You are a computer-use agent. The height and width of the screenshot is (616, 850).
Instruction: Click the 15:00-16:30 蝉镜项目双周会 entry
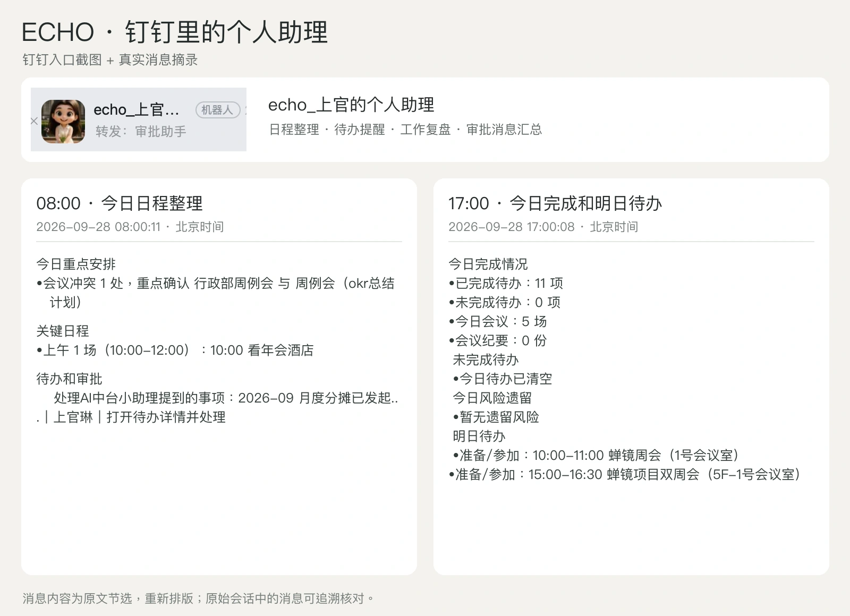pyautogui.click(x=625, y=474)
